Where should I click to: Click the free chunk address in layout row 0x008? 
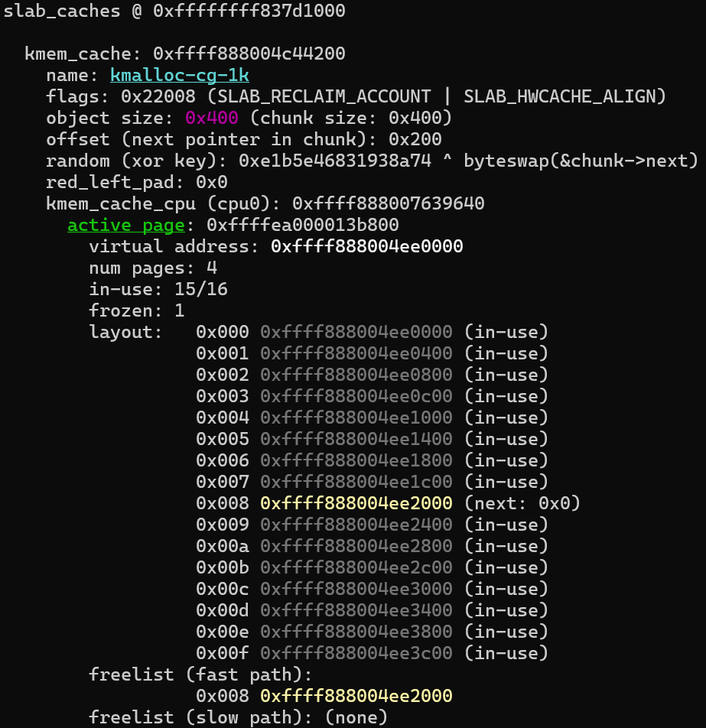click(356, 504)
